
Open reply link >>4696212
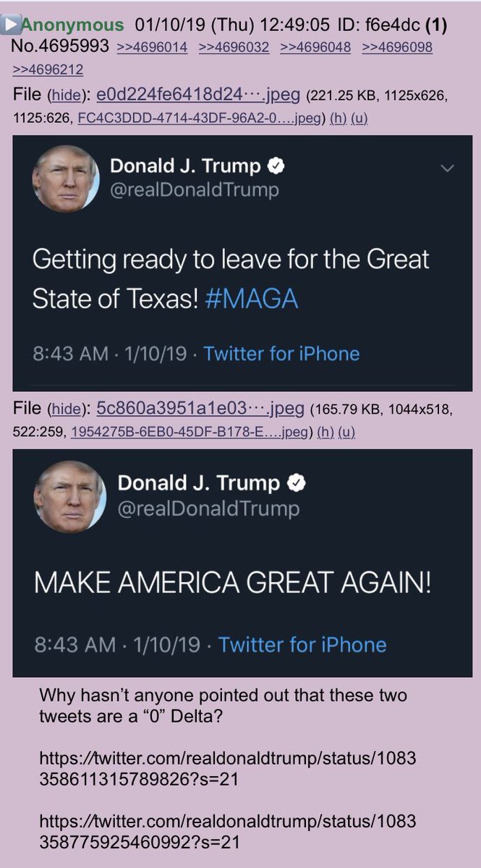(47, 69)
